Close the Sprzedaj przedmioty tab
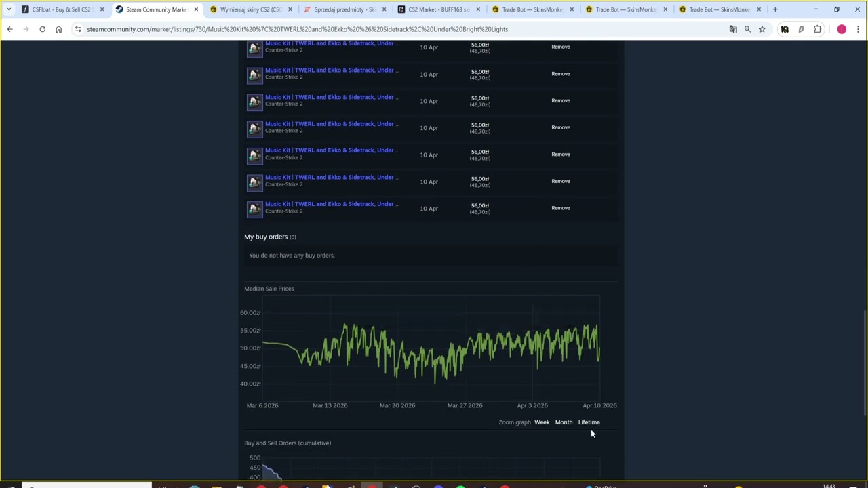 384,9
